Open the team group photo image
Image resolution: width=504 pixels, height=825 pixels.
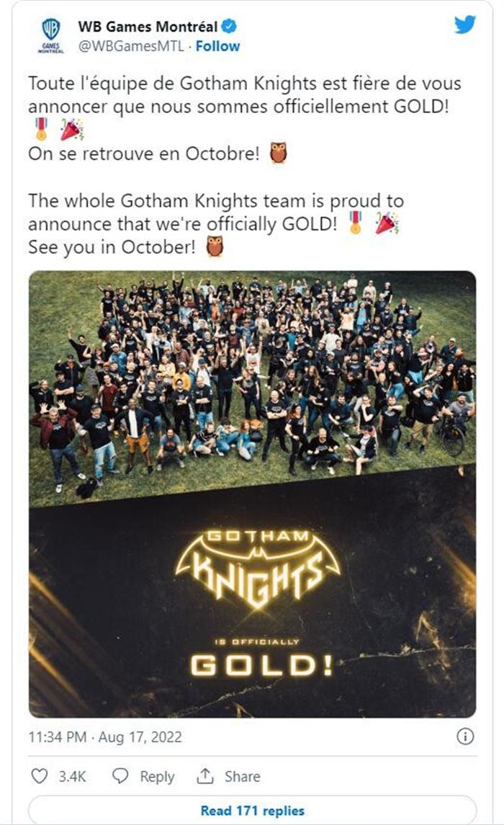tap(252, 388)
